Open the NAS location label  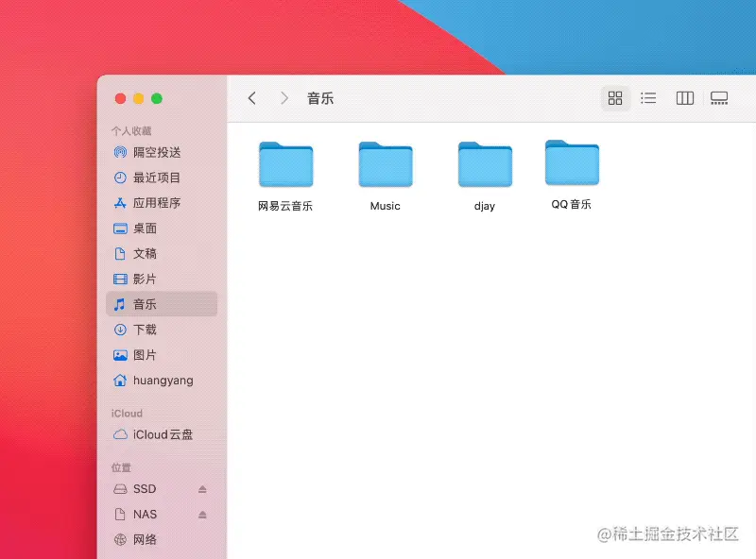coord(146,515)
